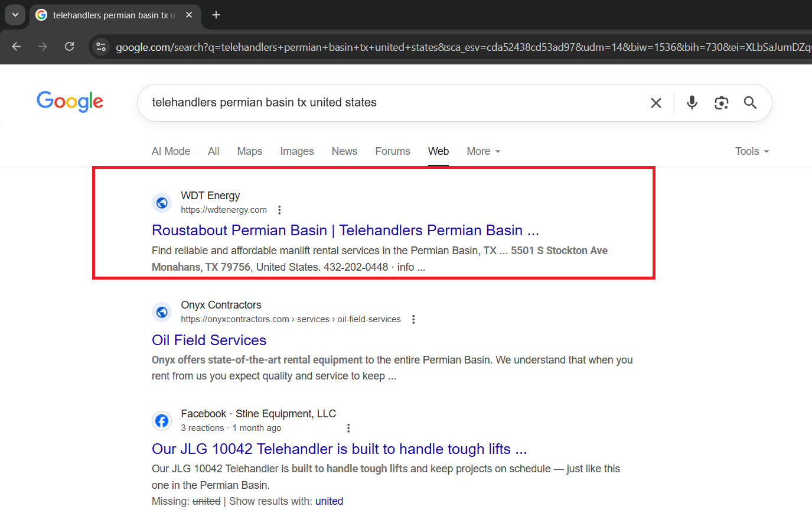812x516 pixels.
Task: Open three-dot menu for Onyx Contractors result
Action: tap(413, 319)
